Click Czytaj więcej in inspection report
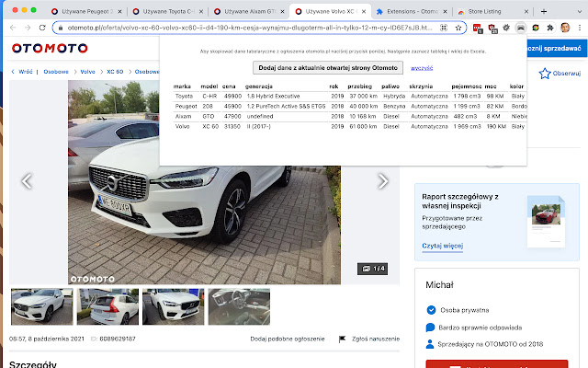 (443, 246)
